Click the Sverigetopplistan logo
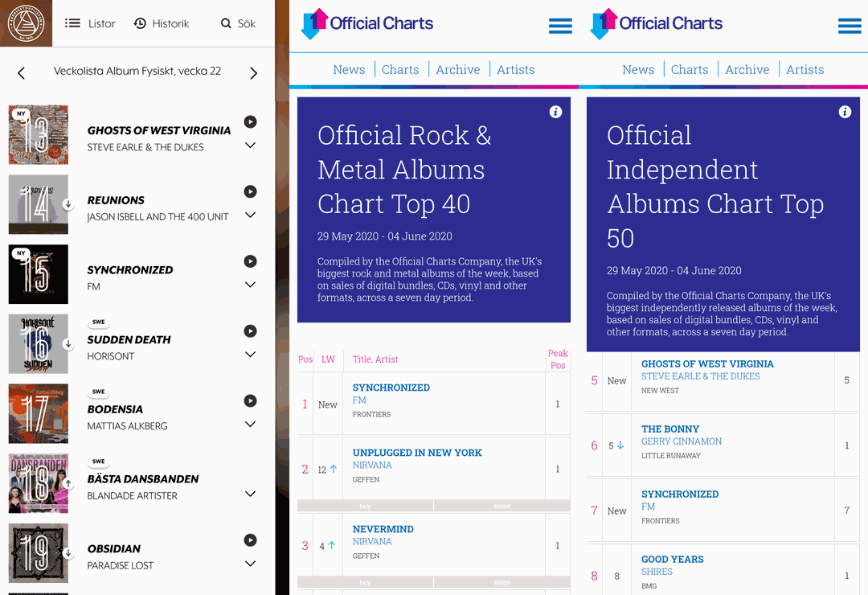The image size is (868, 595). 26,23
